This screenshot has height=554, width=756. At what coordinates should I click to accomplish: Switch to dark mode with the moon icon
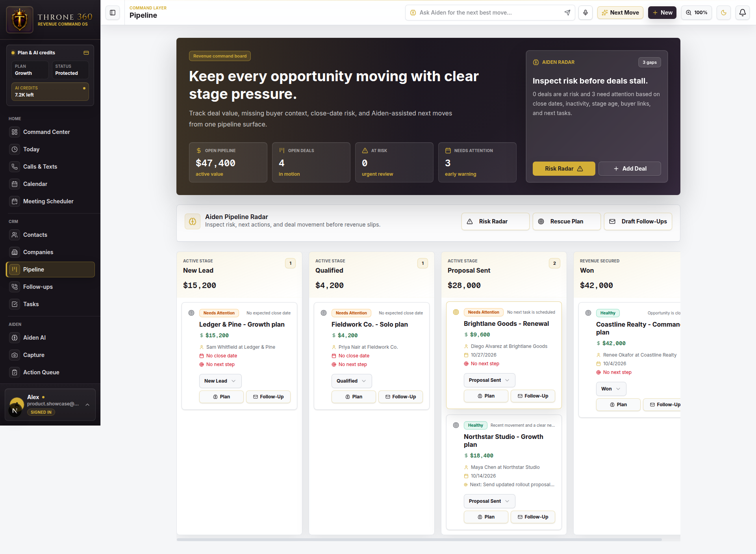[x=724, y=13]
